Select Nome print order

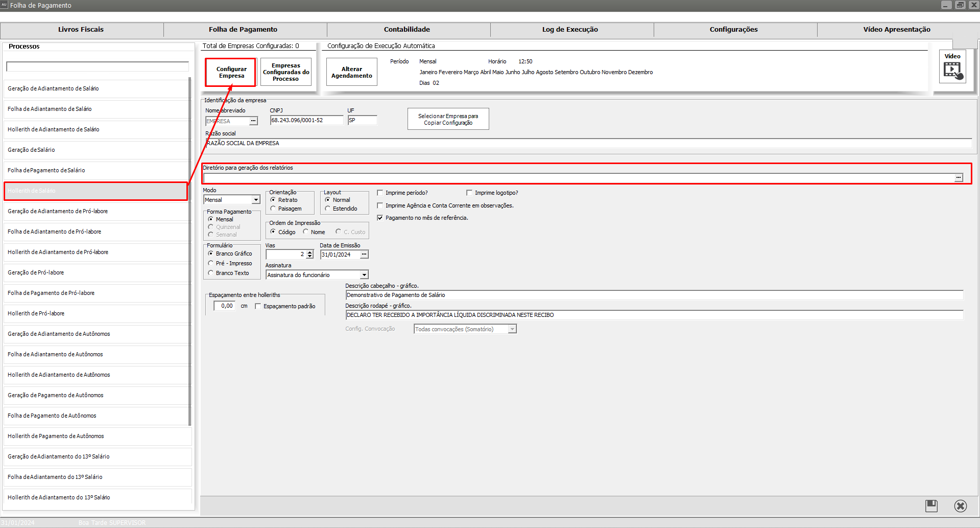[x=306, y=232]
